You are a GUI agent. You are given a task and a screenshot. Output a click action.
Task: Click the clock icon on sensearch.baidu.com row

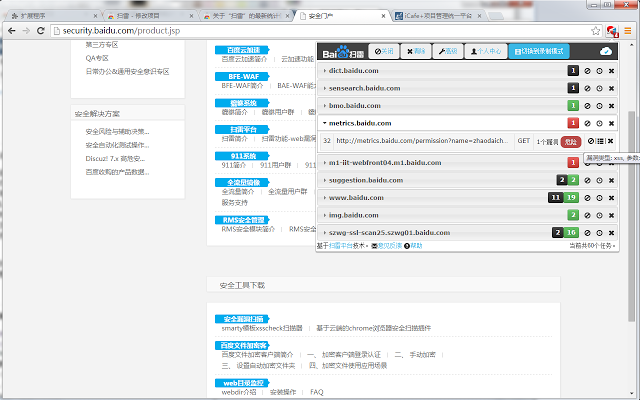pyautogui.click(x=599, y=89)
